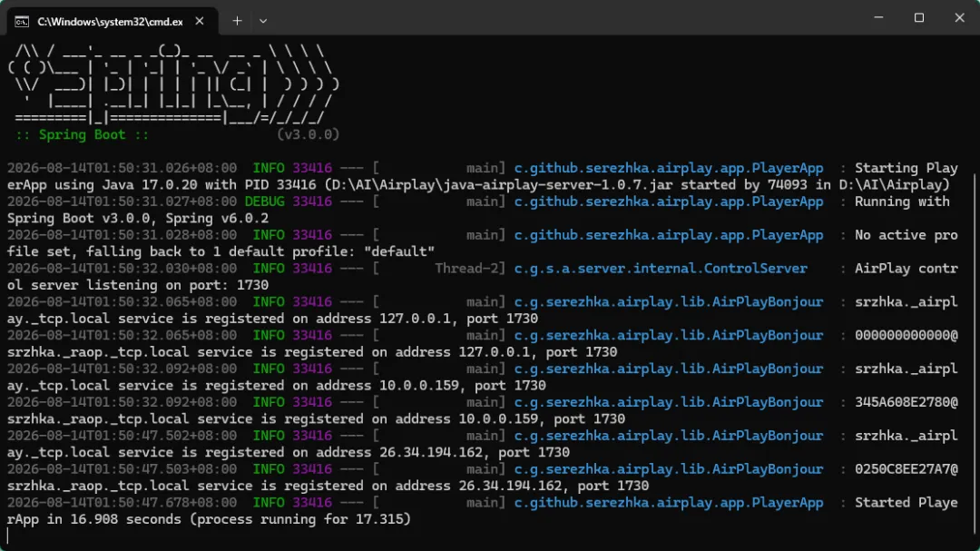Click the cmd icon in tab
This screenshot has width=980, height=551.
22,22
